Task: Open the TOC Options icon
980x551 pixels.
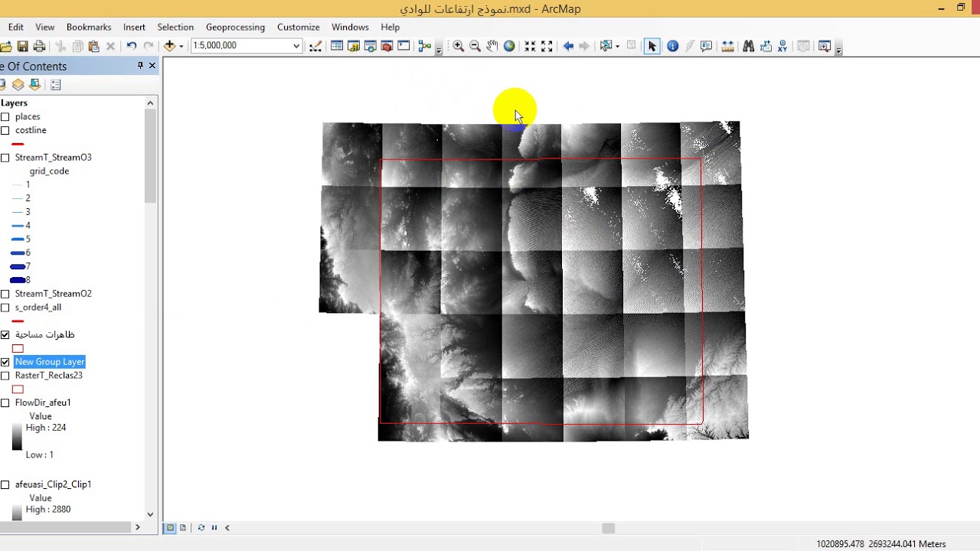Action: 56,85
